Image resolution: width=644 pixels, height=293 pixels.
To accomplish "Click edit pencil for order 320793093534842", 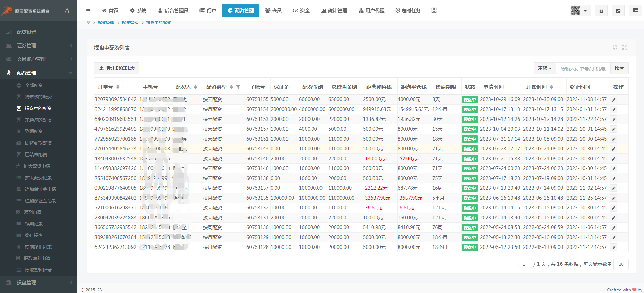I will coord(614,100).
